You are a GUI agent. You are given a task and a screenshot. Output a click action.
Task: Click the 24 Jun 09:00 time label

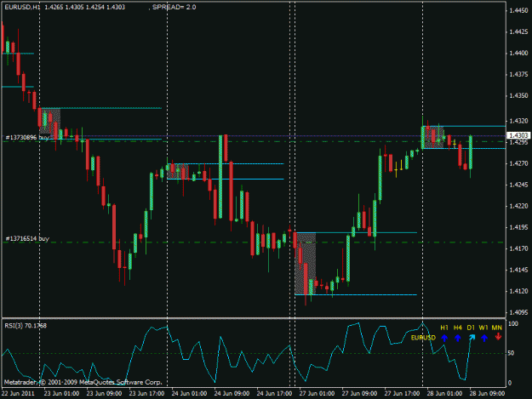232,394
